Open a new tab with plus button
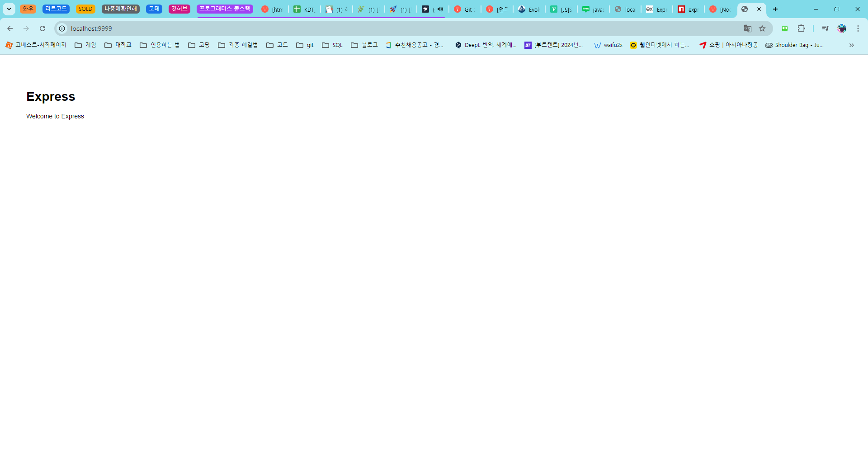Viewport: 868px width, 470px height. click(775, 9)
